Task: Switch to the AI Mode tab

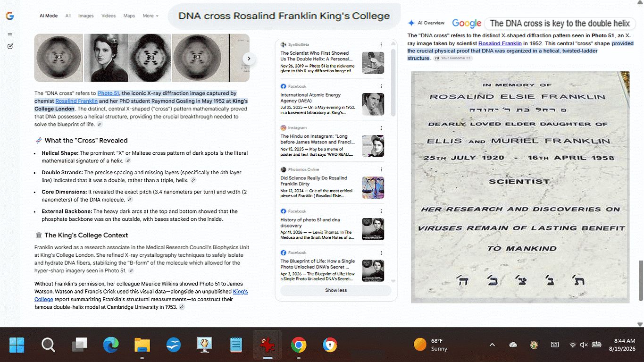Action: pyautogui.click(x=49, y=16)
